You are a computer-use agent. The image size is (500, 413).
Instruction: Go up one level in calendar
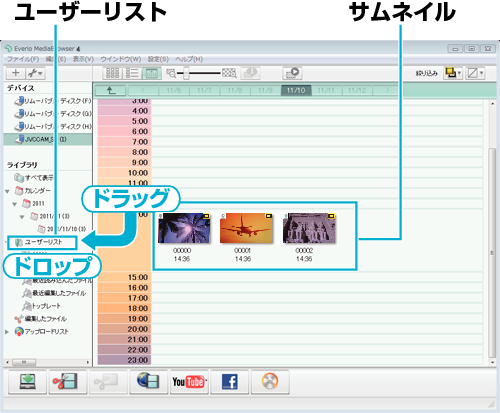111,90
